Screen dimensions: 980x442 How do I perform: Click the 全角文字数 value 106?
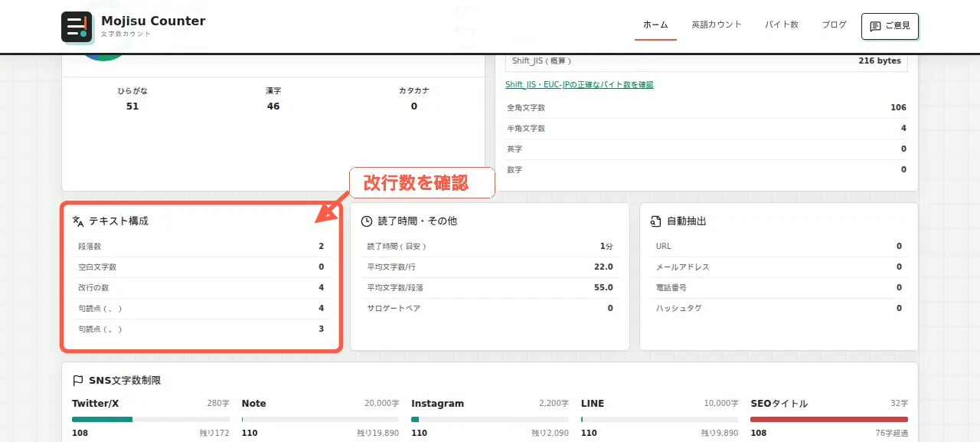(x=898, y=107)
